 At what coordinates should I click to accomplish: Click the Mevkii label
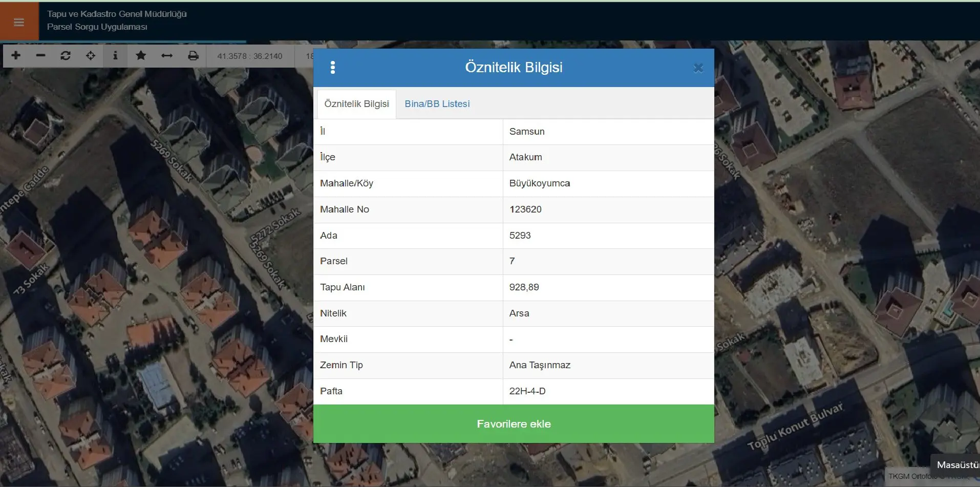pyautogui.click(x=334, y=339)
